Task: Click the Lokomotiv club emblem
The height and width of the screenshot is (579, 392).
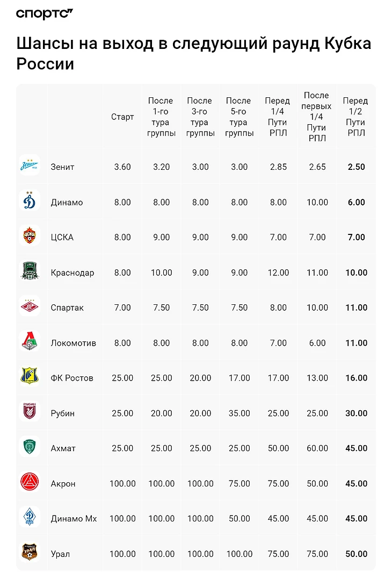Action: (x=30, y=342)
